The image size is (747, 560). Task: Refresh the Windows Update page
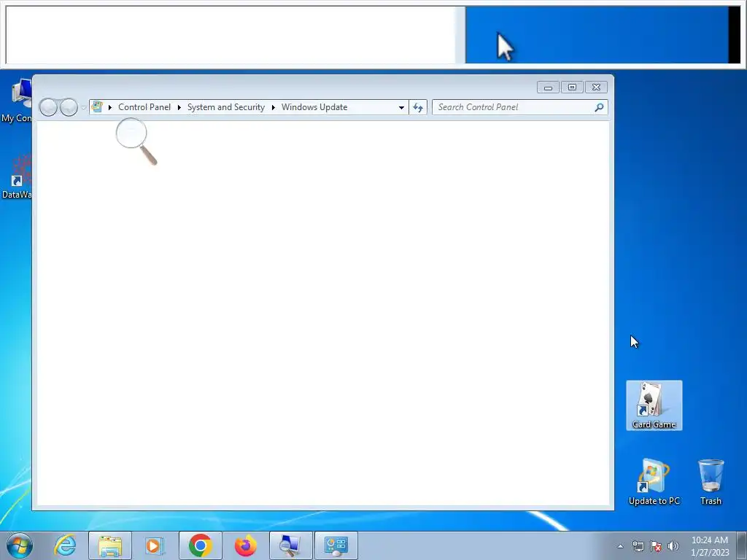pyautogui.click(x=418, y=108)
